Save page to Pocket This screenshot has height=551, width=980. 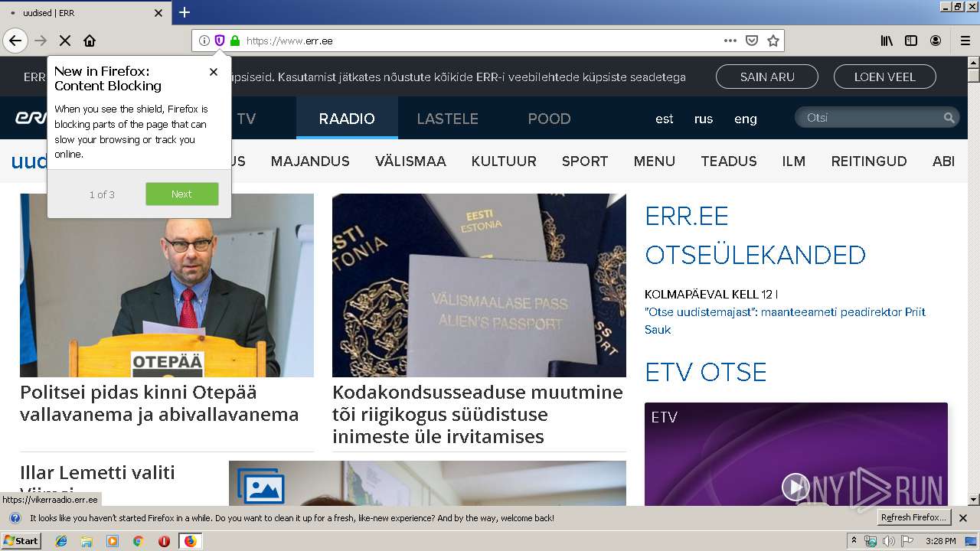pos(752,41)
